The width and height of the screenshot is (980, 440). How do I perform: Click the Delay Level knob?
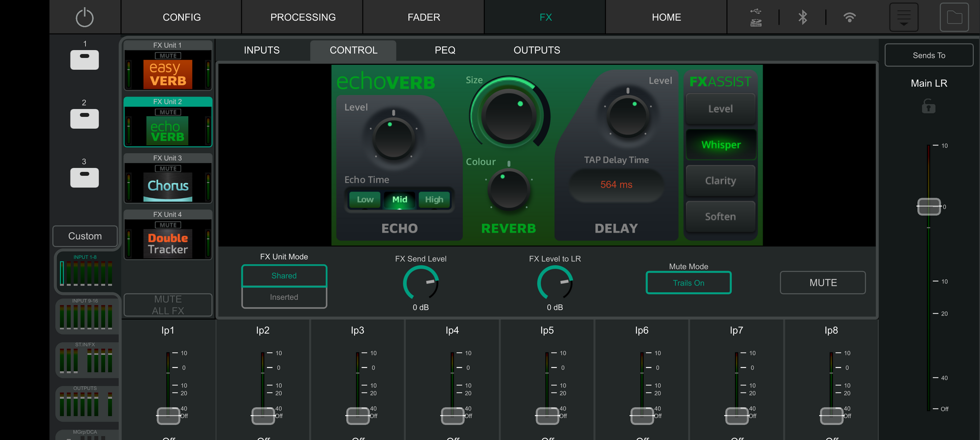coord(628,115)
